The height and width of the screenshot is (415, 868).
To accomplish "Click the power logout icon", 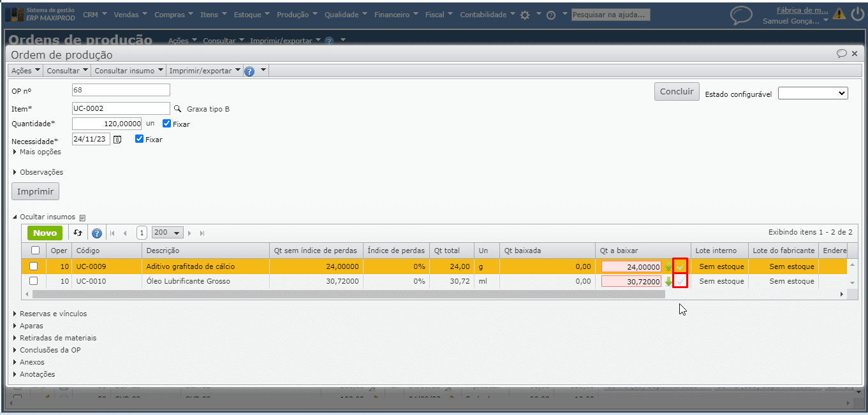I will coord(858,13).
